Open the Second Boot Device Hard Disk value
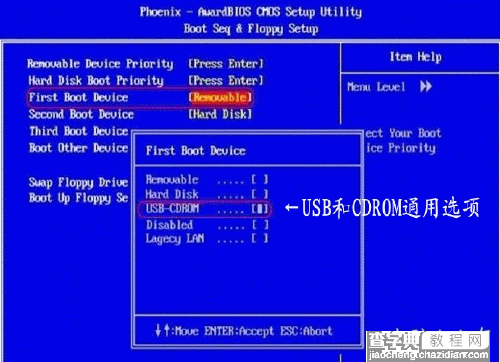 pos(220,114)
